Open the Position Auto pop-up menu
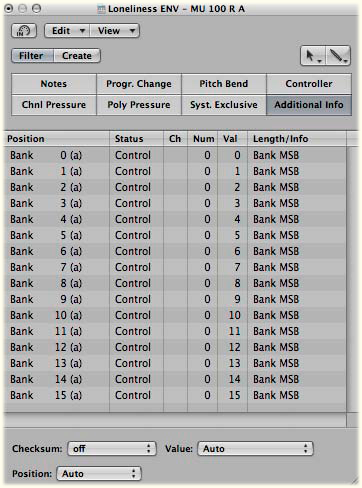Screen dimensions: 362x488 tap(99, 473)
